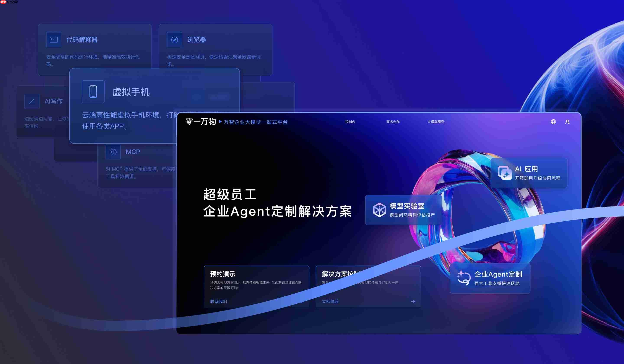Image resolution: width=624 pixels, height=364 pixels.
Task: Click the arrow on the 解决方案 card
Action: pyautogui.click(x=413, y=302)
